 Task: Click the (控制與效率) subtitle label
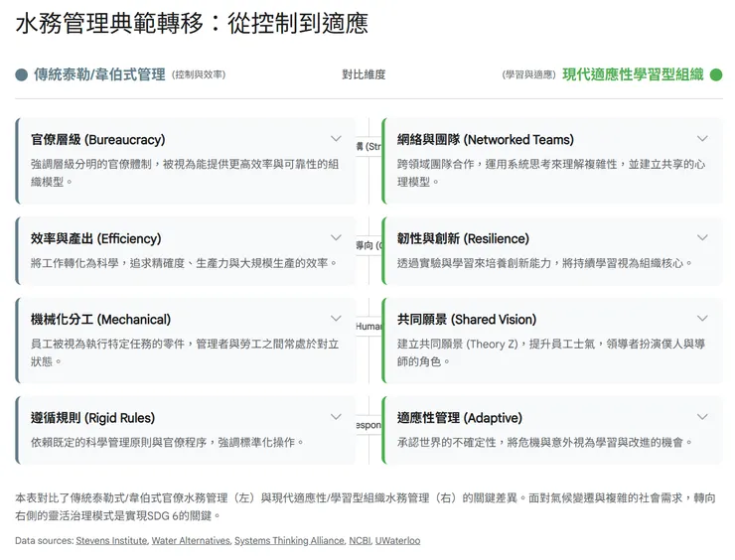point(199,74)
